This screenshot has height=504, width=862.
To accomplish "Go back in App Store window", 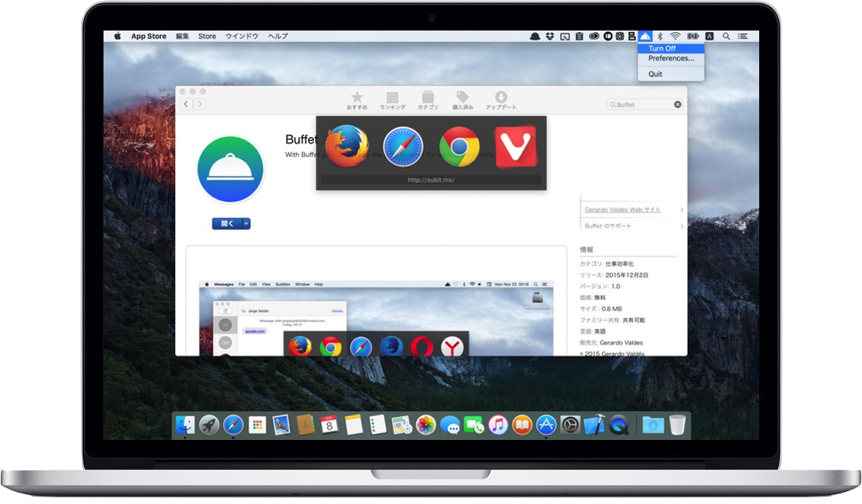I will (186, 104).
